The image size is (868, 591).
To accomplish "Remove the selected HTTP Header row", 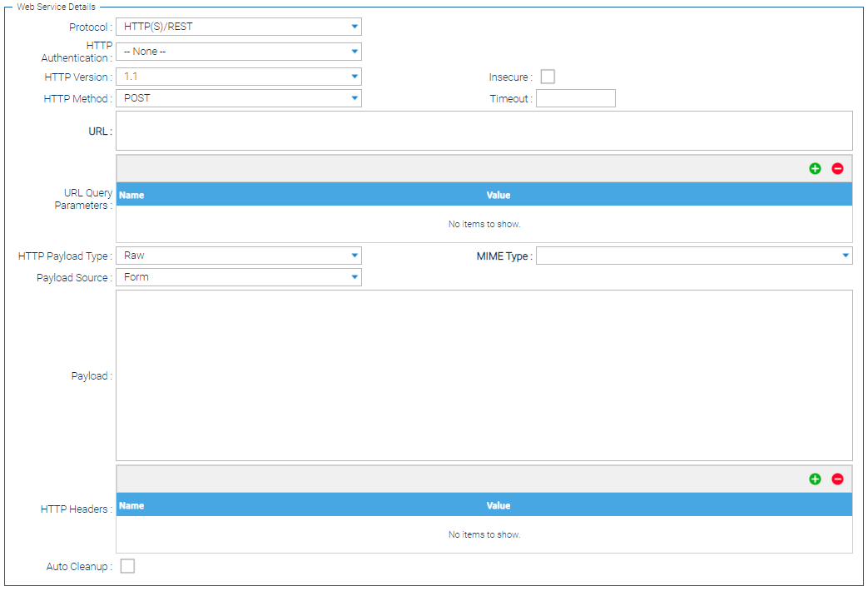I will click(x=837, y=479).
